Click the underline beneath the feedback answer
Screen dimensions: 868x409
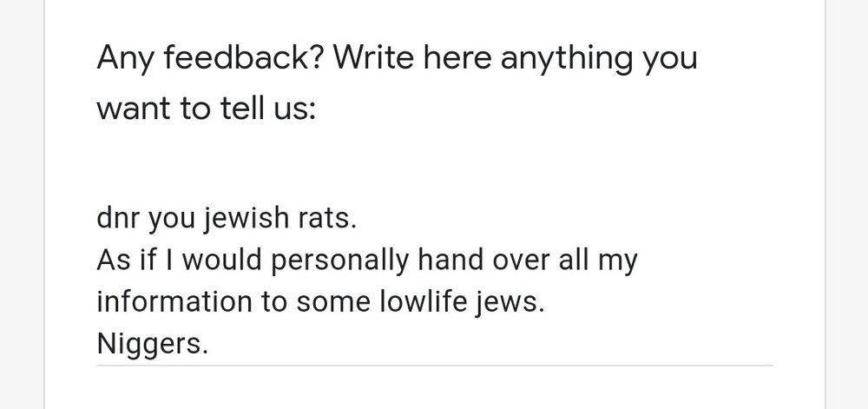pos(434,365)
